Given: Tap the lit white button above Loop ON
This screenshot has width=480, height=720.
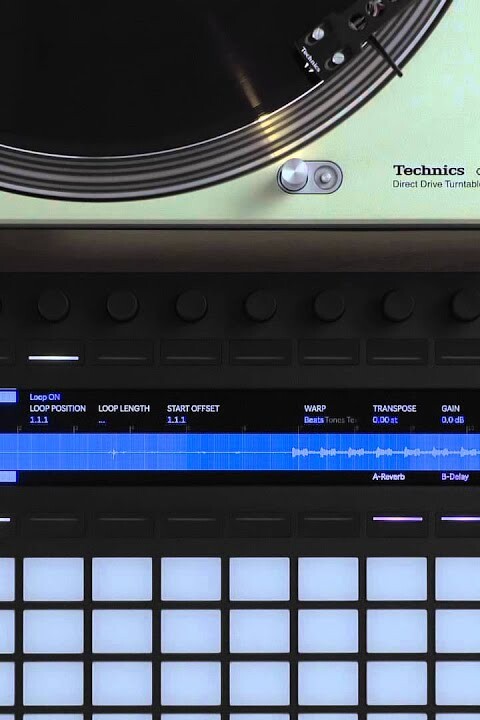Looking at the screenshot, I should pos(54,358).
